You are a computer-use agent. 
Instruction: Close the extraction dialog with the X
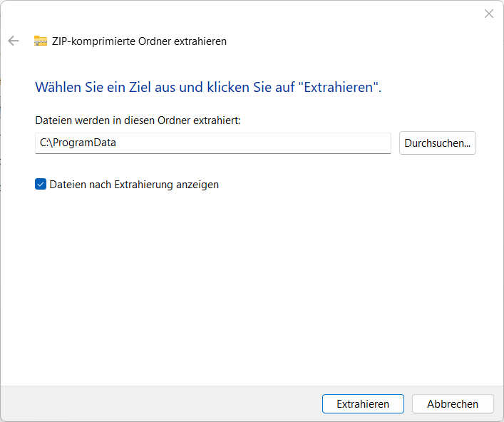pos(488,14)
